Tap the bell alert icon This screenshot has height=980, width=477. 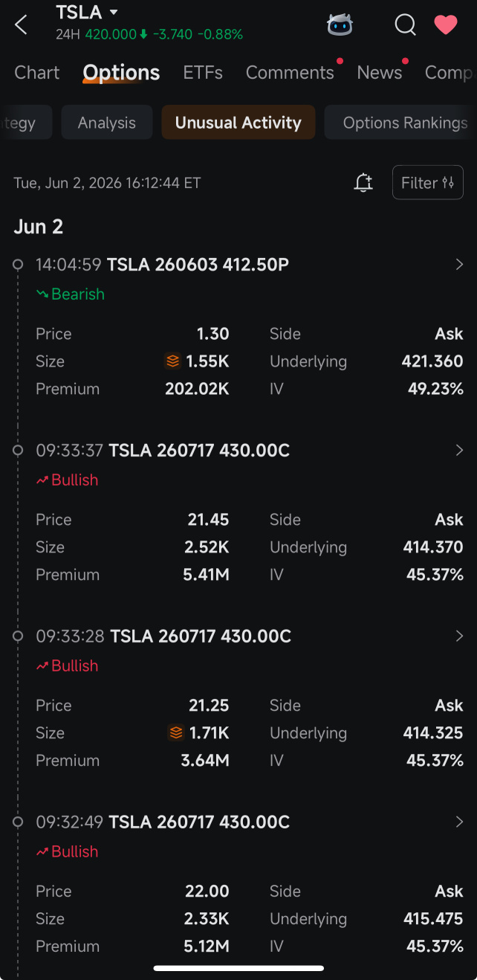coord(363,182)
